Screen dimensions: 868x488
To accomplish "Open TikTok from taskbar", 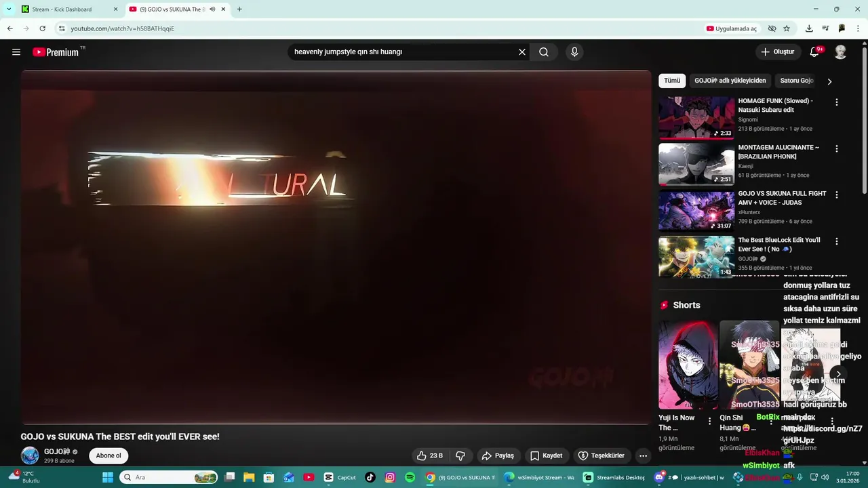I will 370,477.
